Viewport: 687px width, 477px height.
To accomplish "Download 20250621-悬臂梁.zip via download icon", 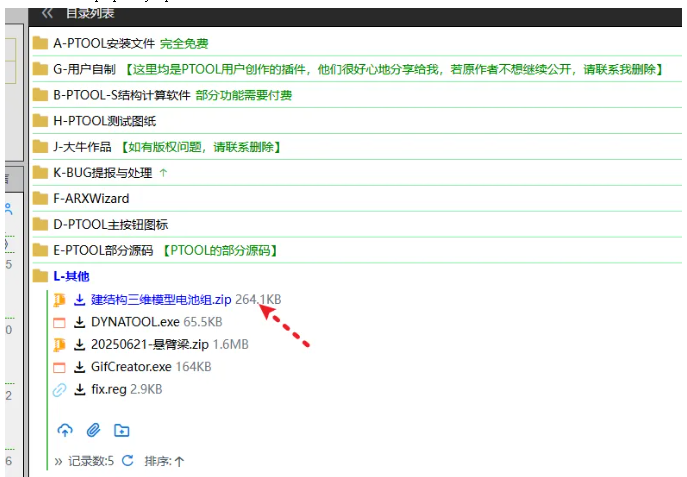I will (x=79, y=344).
